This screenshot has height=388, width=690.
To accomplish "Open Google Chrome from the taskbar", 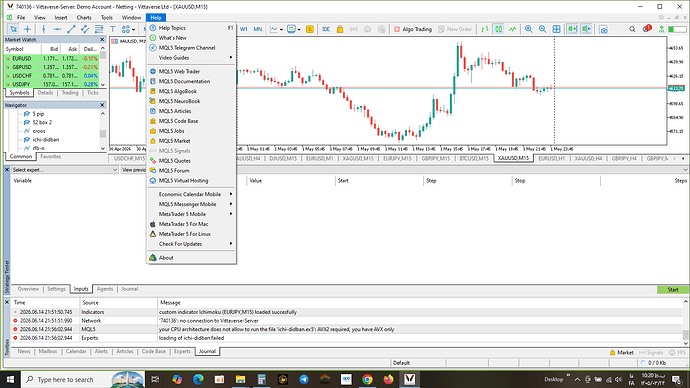I will (x=367, y=379).
